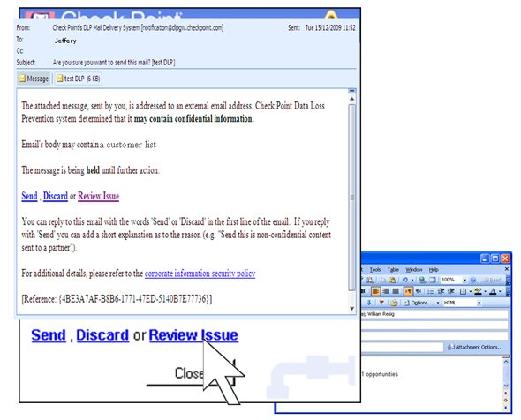Click the compose window scroll-up arrow
This screenshot has width=521, height=420.
pyautogui.click(x=506, y=361)
